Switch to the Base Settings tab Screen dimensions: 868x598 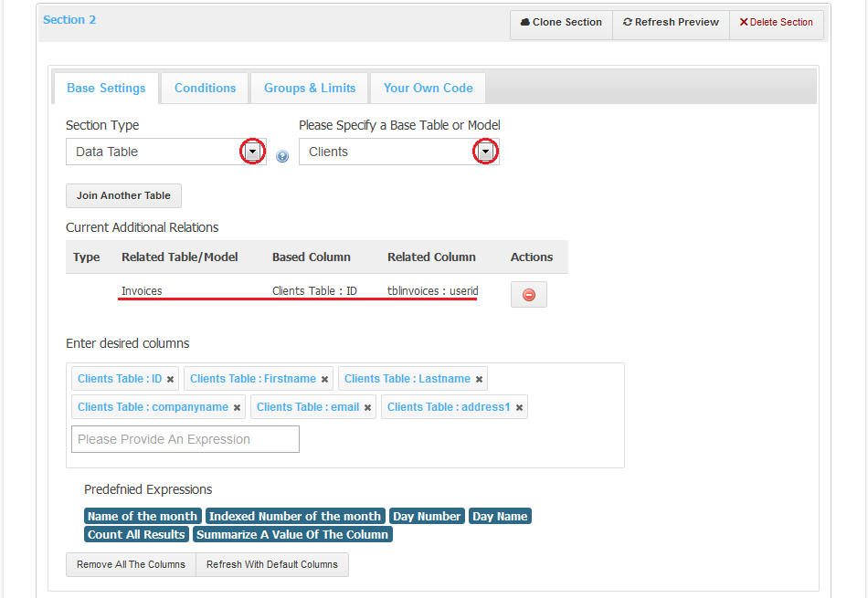point(106,88)
